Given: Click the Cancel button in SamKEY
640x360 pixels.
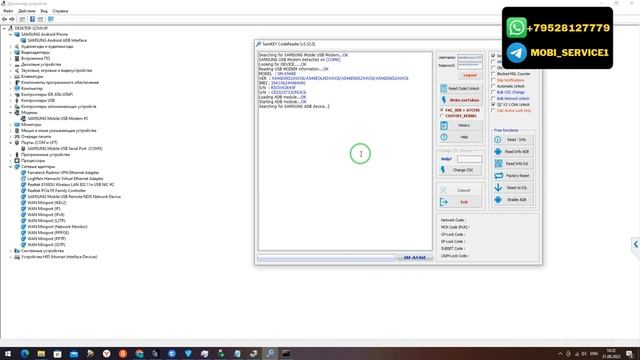Looking at the screenshot, I should (460, 190).
